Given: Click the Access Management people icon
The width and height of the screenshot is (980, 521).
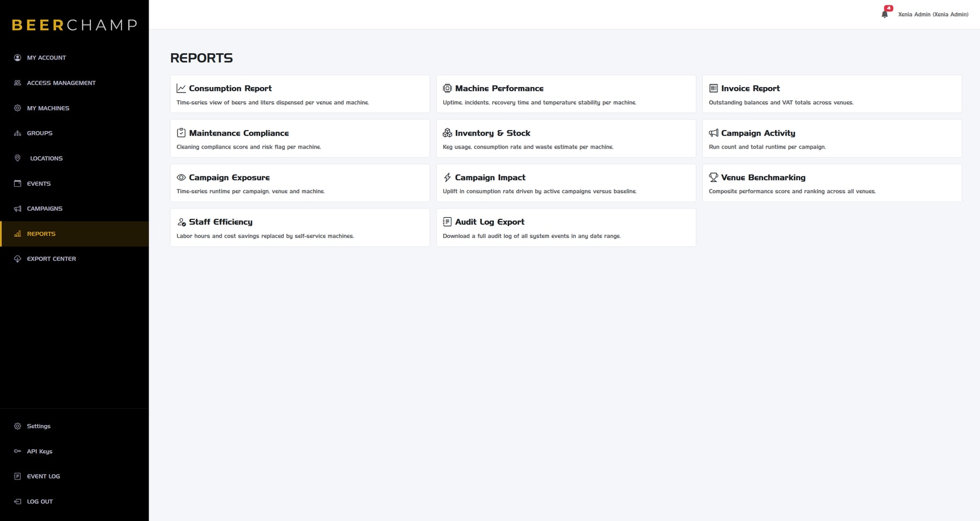Looking at the screenshot, I should coord(17,83).
